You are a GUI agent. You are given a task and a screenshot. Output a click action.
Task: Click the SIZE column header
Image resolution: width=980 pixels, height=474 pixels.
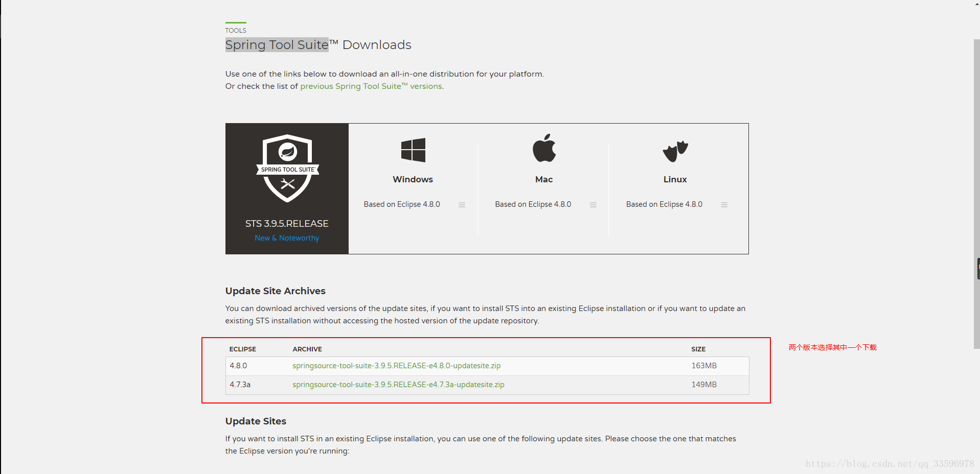(698, 349)
